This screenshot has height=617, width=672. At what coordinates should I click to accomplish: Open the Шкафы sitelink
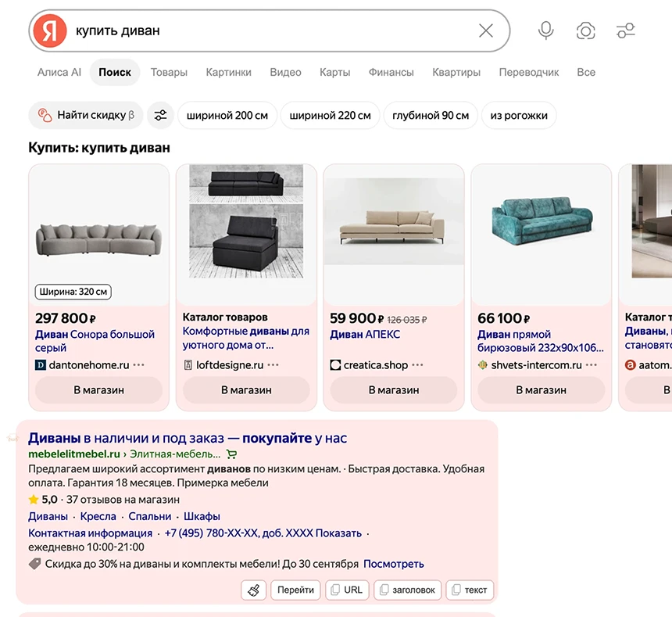click(202, 516)
